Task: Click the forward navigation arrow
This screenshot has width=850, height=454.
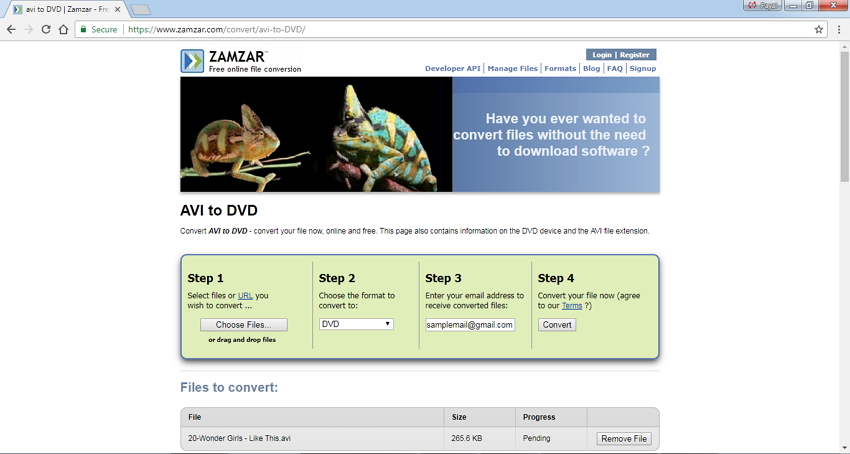Action: [x=28, y=30]
